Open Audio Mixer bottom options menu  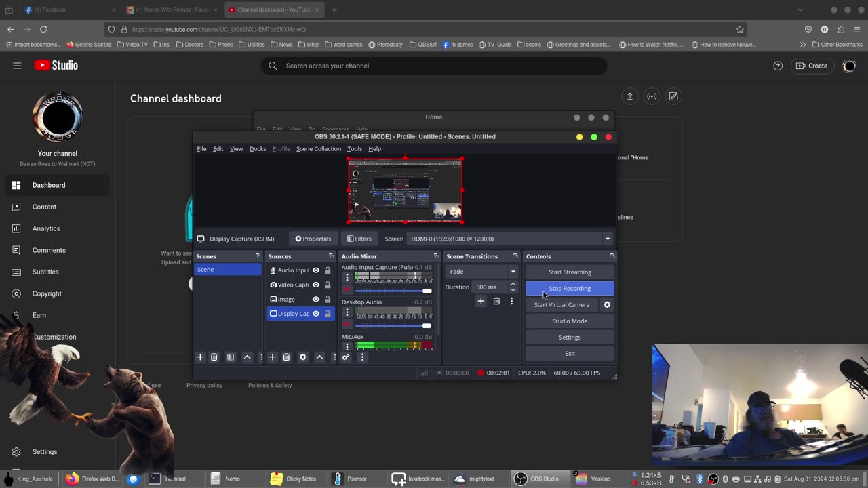click(362, 357)
